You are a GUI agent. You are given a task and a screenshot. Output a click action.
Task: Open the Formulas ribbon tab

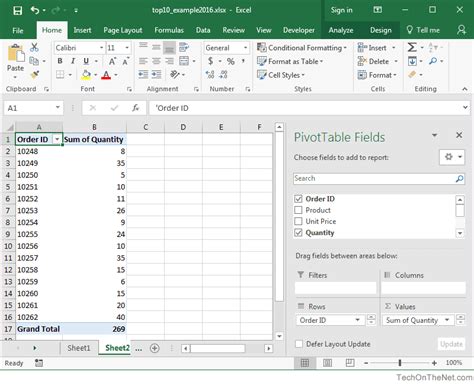coord(169,30)
